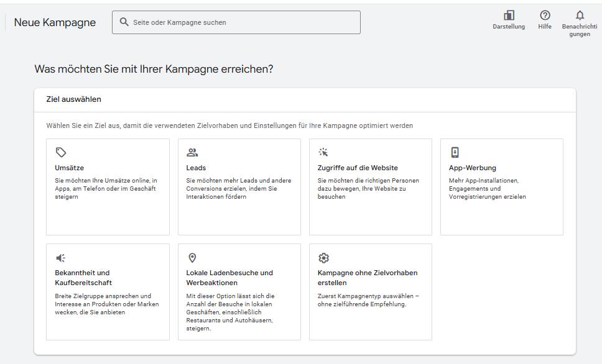Open the Benachrichtigungen bell icon
The height and width of the screenshot is (364, 602).
tap(580, 16)
